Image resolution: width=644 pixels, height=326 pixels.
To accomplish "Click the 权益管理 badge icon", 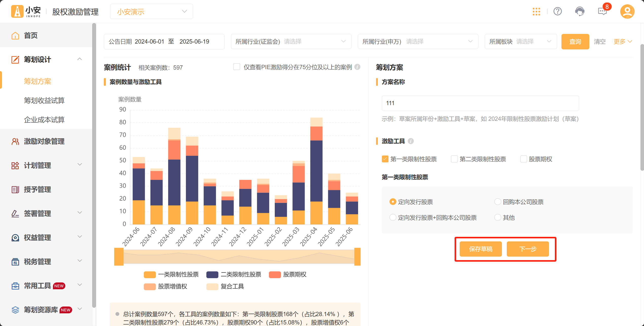I will (x=15, y=238).
